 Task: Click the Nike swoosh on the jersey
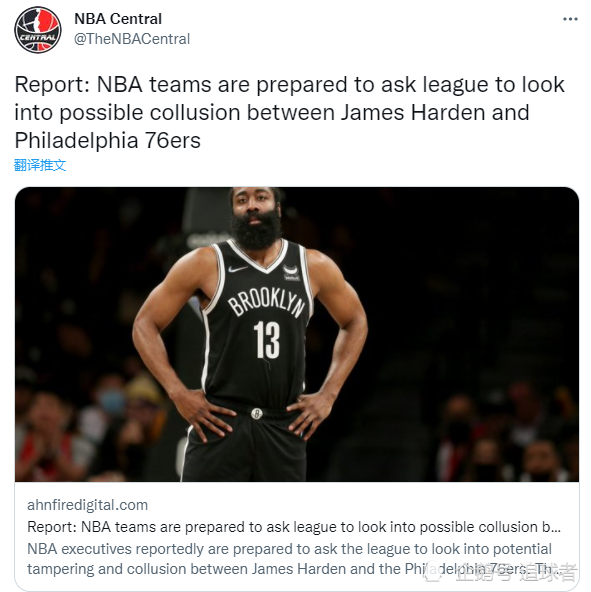(238, 269)
